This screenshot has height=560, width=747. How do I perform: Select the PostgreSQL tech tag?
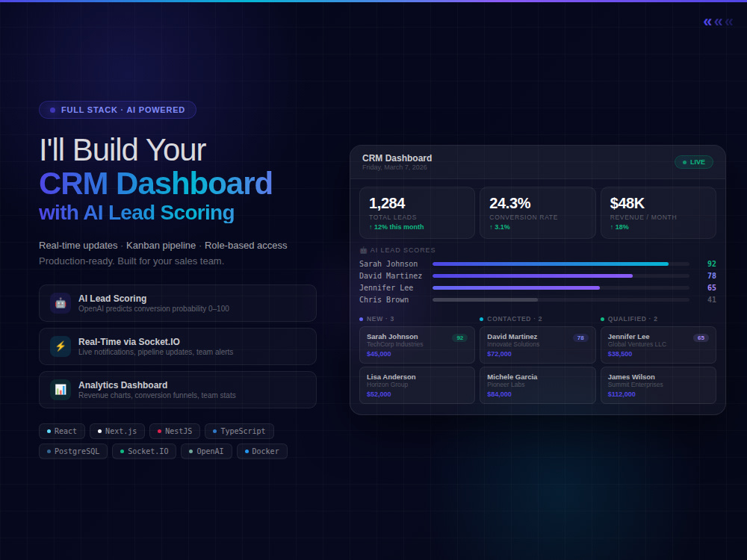click(x=73, y=451)
